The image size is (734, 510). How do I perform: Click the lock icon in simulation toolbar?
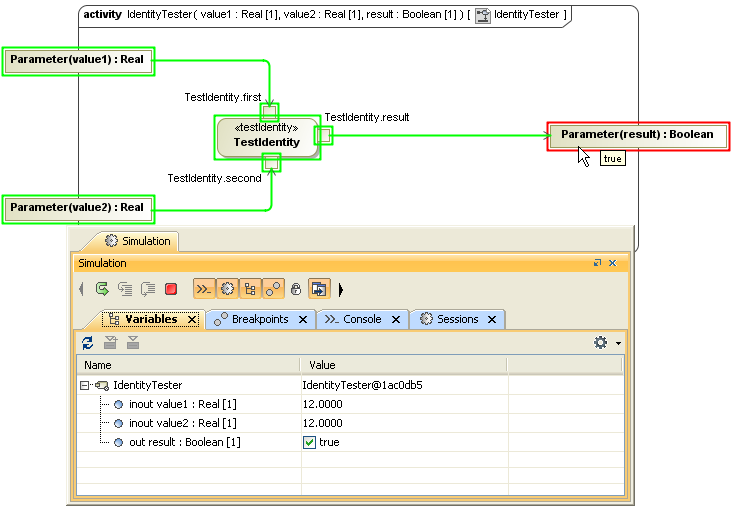click(295, 289)
